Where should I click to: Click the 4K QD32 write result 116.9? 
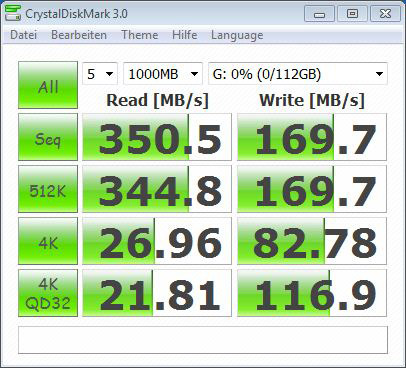pyautogui.click(x=312, y=293)
